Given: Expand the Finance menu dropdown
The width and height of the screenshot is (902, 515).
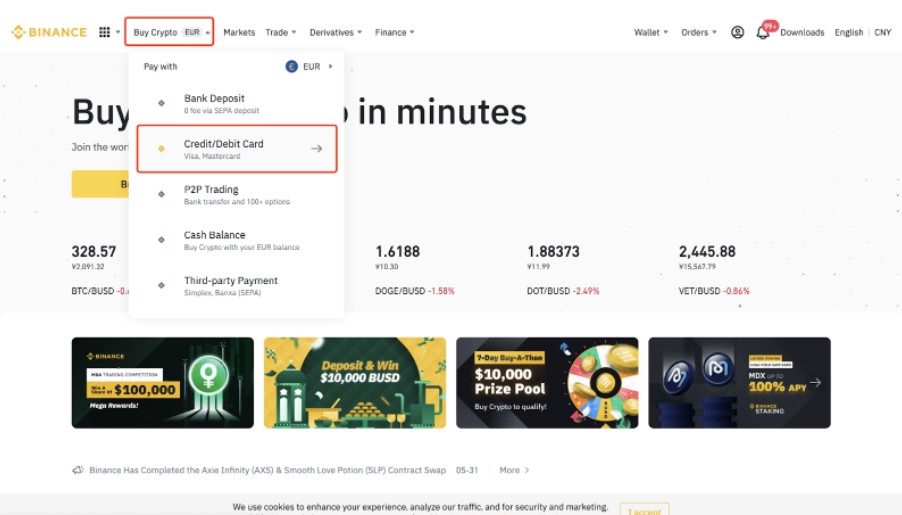Looking at the screenshot, I should (395, 32).
